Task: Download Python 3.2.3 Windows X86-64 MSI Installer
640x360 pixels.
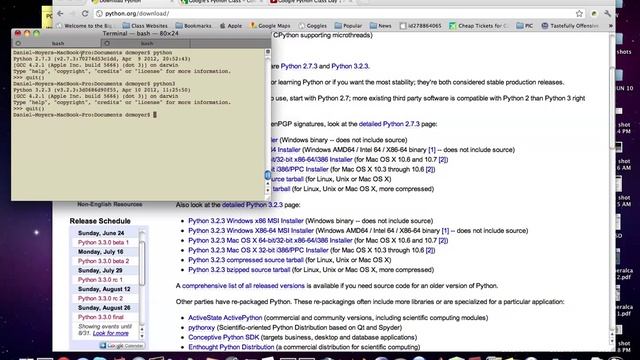Action: point(251,231)
